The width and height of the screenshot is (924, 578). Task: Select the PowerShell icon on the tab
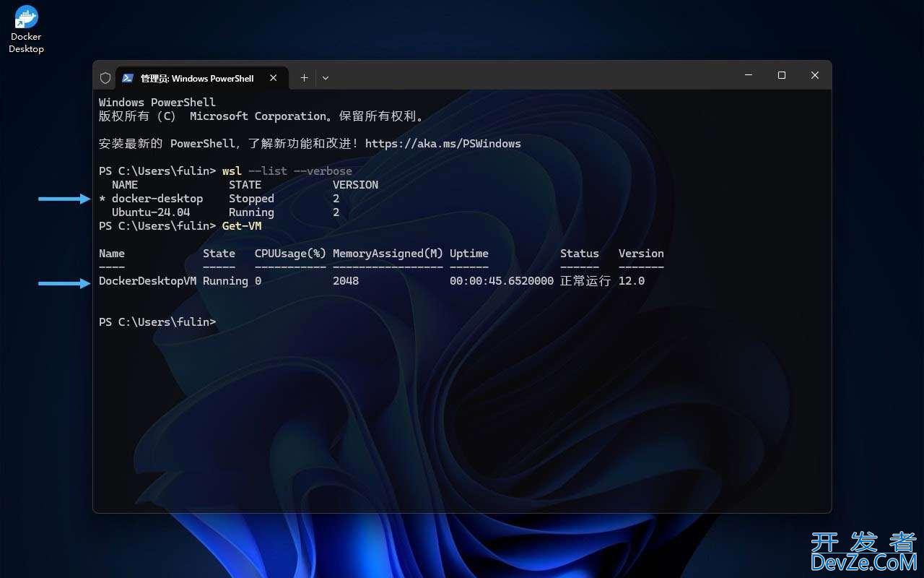pyautogui.click(x=127, y=78)
